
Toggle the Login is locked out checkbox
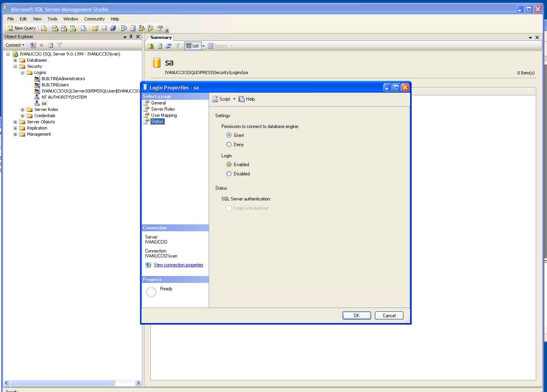point(229,208)
